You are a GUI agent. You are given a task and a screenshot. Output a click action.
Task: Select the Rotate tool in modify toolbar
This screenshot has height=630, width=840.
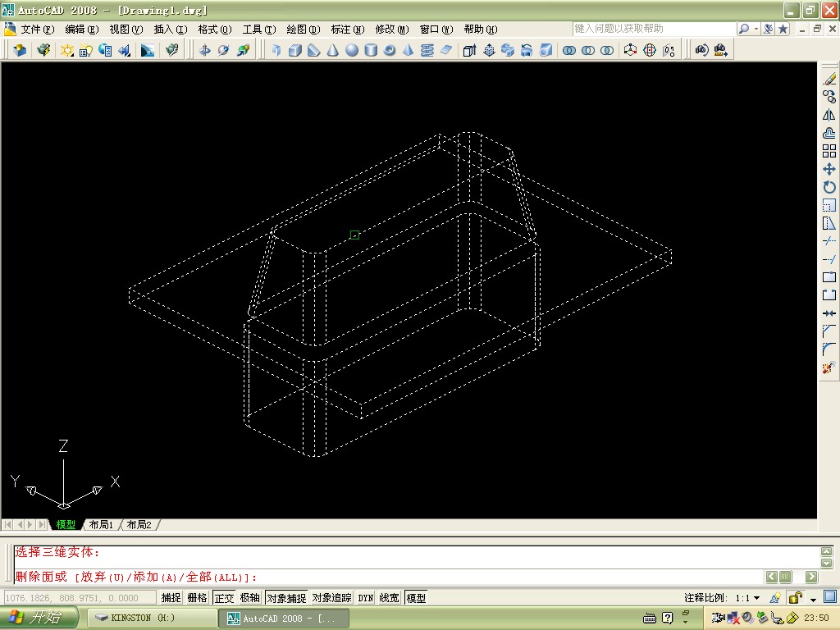[829, 187]
